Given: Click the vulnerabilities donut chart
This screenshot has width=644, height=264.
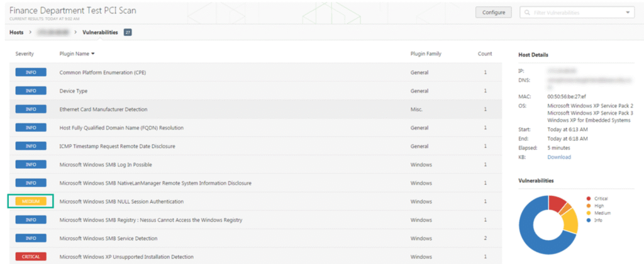Looking at the screenshot, I should pos(548,224).
